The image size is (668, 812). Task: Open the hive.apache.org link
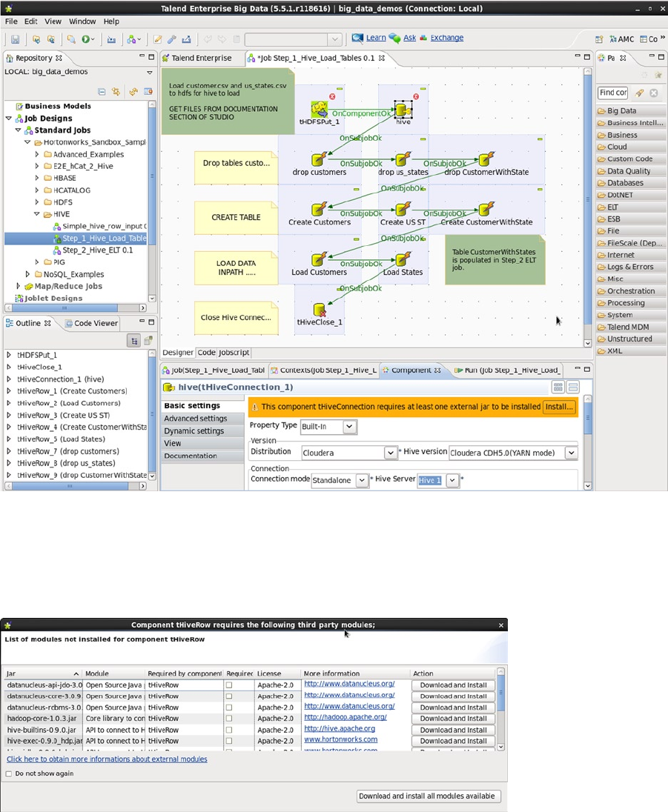click(x=340, y=728)
